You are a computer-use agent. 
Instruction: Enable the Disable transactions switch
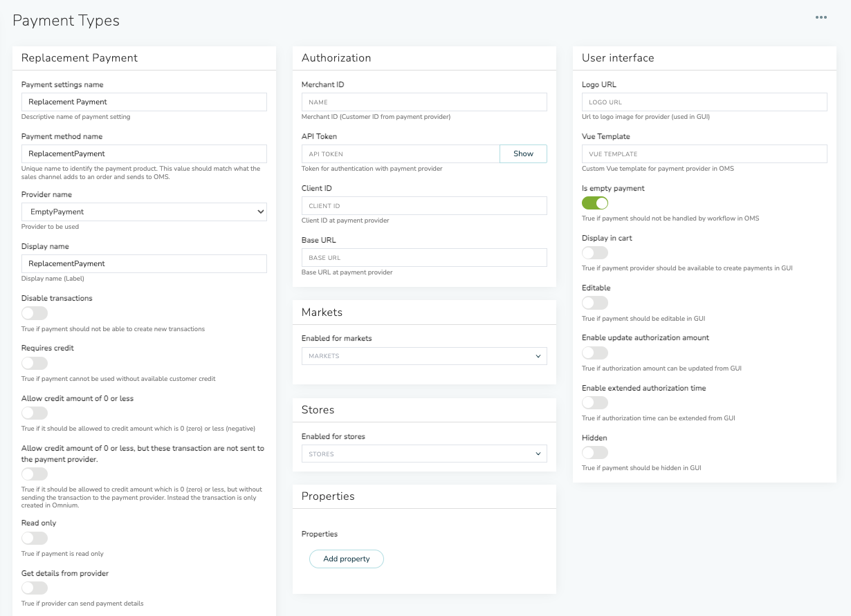[x=35, y=313]
